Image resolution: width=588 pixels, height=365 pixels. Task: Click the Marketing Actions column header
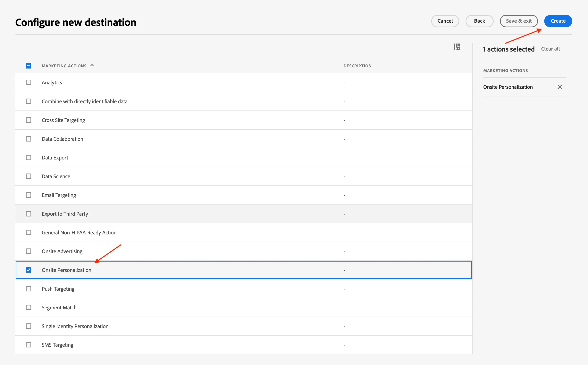64,66
